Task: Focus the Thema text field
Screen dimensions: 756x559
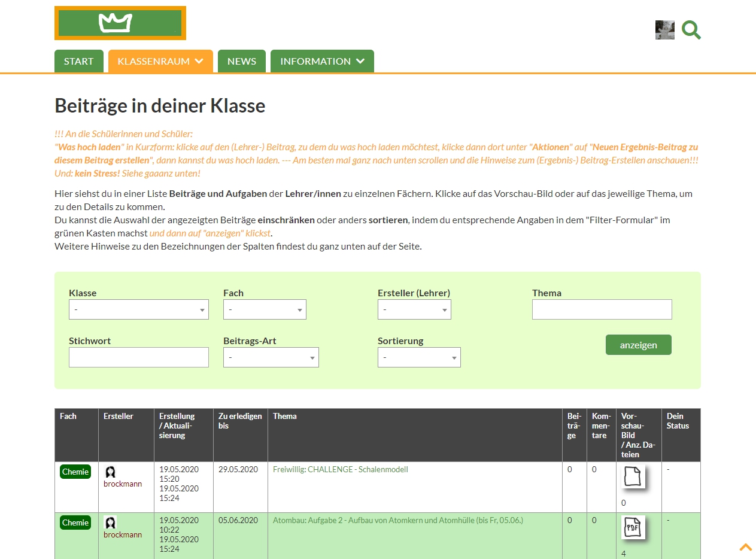Action: coord(602,309)
